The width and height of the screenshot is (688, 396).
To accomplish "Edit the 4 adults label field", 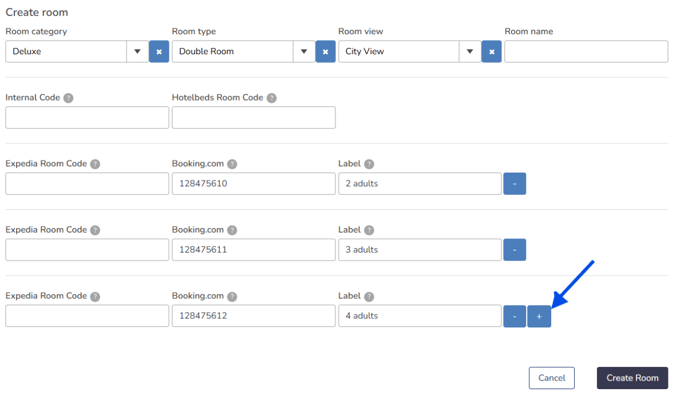I will 420,316.
